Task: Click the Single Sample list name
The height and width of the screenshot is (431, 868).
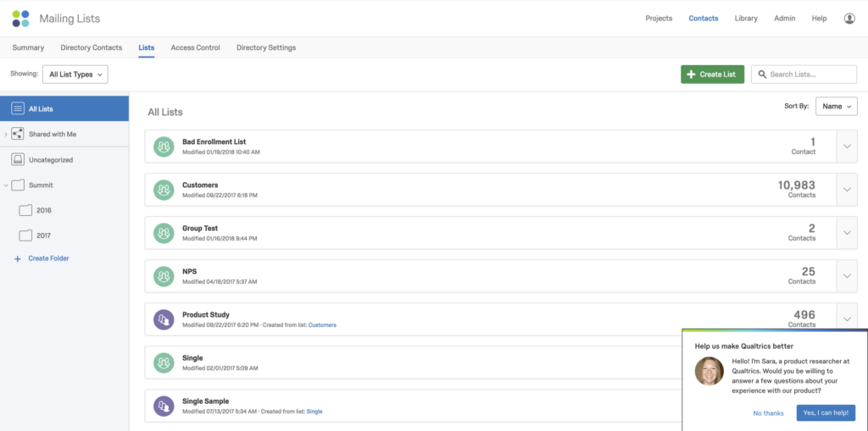Action: tap(205, 401)
